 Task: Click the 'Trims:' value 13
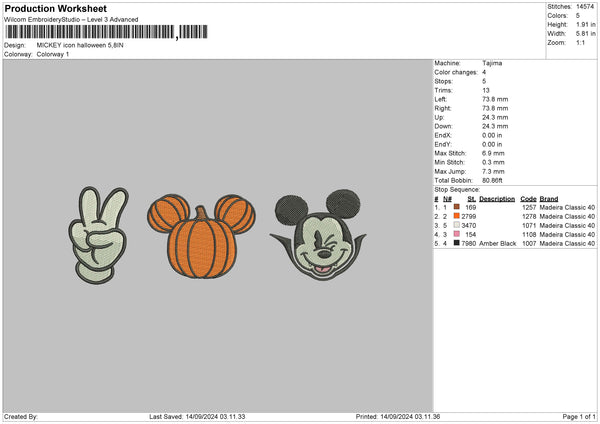[486, 90]
